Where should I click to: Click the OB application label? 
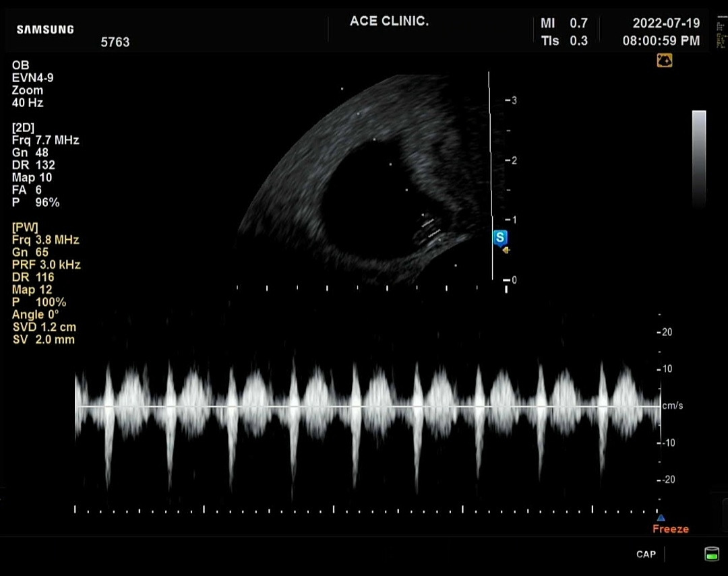(x=20, y=65)
